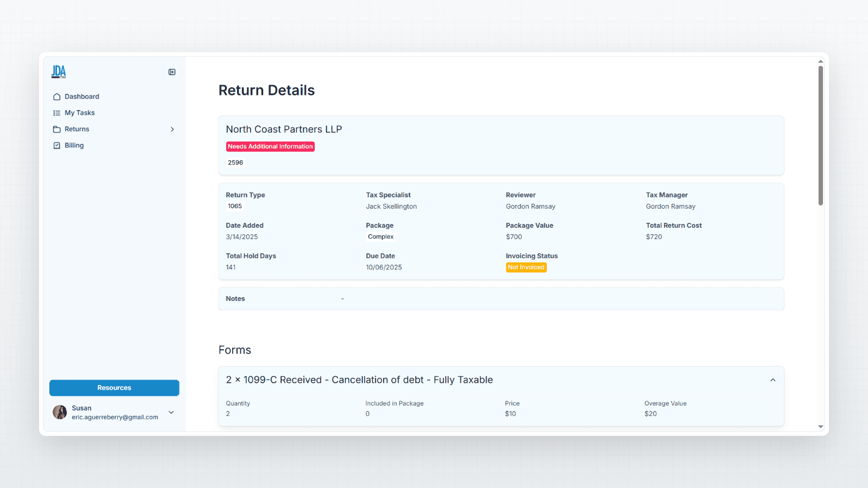Open the My Tasks menu item
The width and height of the screenshot is (868, 488).
(80, 112)
